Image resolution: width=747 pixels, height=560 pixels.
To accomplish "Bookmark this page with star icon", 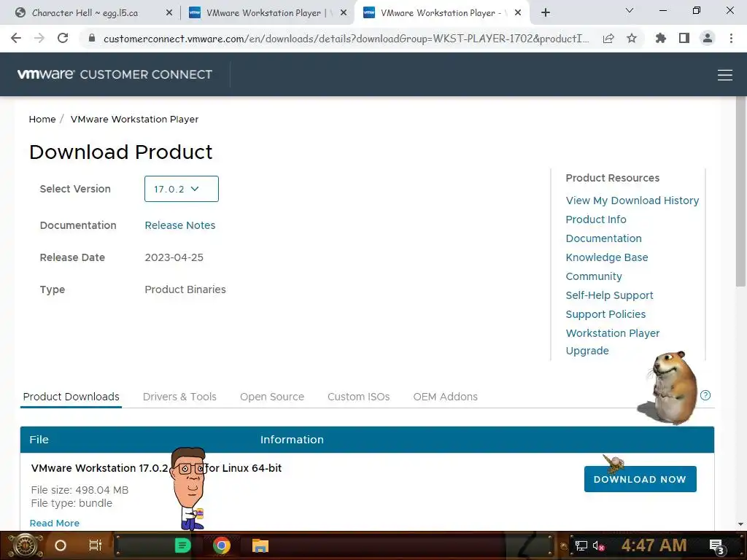I will point(632,38).
